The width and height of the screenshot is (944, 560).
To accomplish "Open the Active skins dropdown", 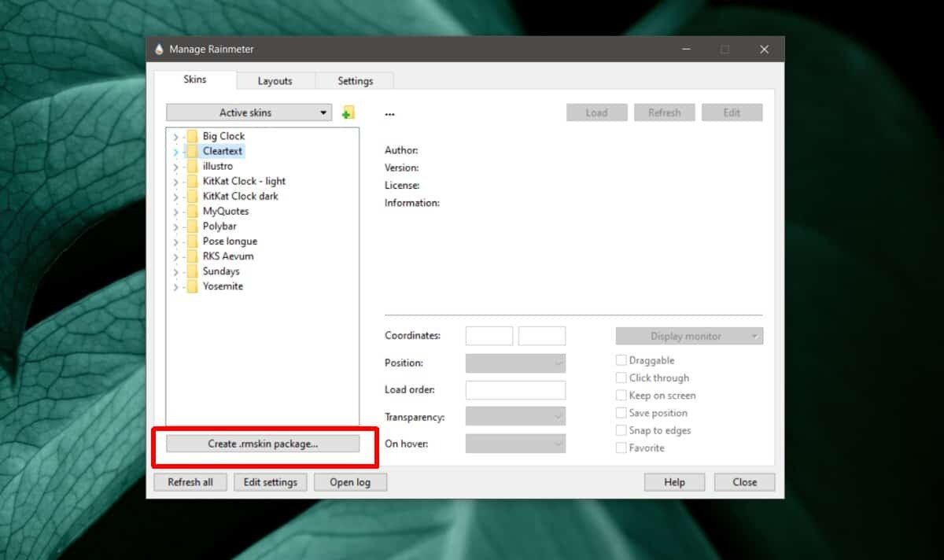I will [249, 112].
